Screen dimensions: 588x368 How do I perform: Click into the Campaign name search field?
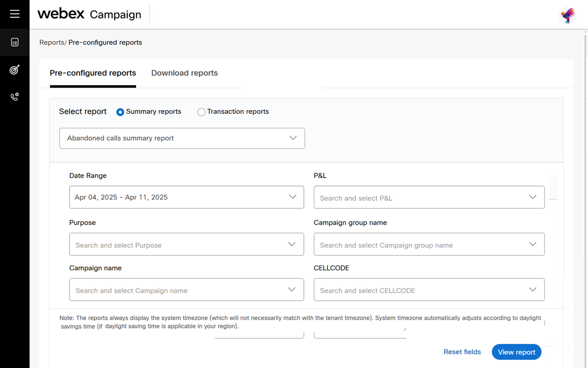click(178, 290)
